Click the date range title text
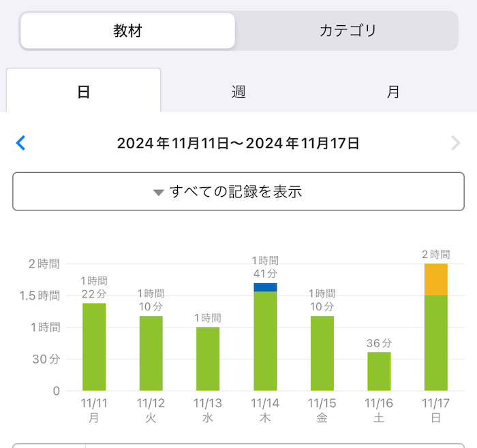Image resolution: width=477 pixels, height=448 pixels. (x=238, y=143)
